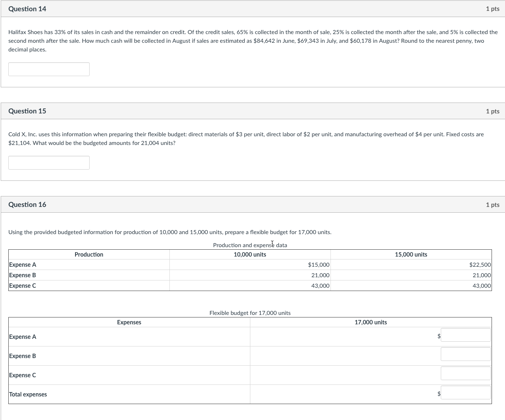Focus the Expense A field for 17,000 units
The width and height of the screenshot is (505, 420).
pyautogui.click(x=465, y=335)
